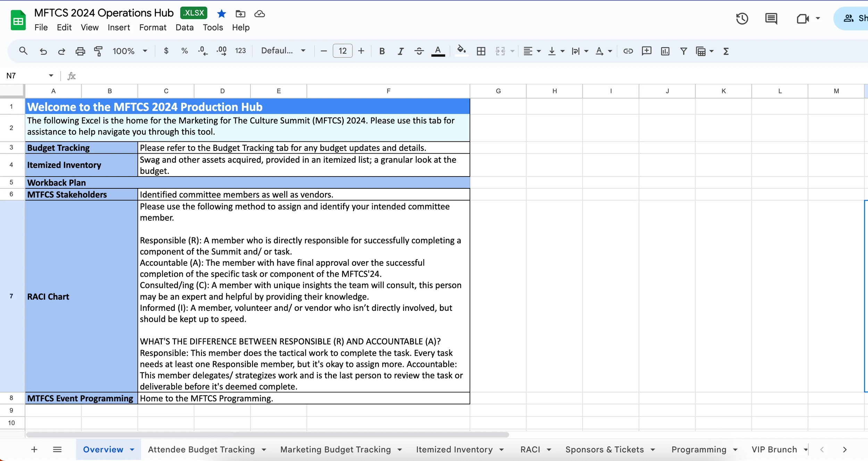The width and height of the screenshot is (868, 461).
Task: Toggle bold formatting
Action: (x=382, y=51)
